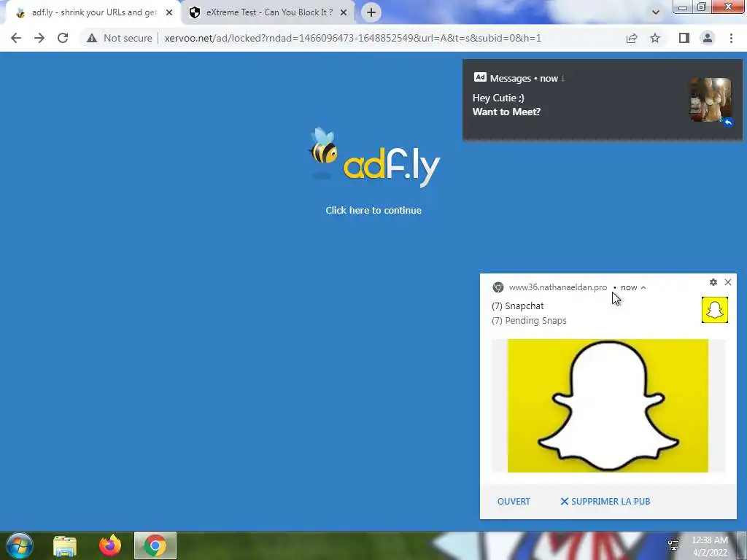Image resolution: width=747 pixels, height=560 pixels.
Task: Click the Messages ad profile thumbnail
Action: click(x=711, y=100)
